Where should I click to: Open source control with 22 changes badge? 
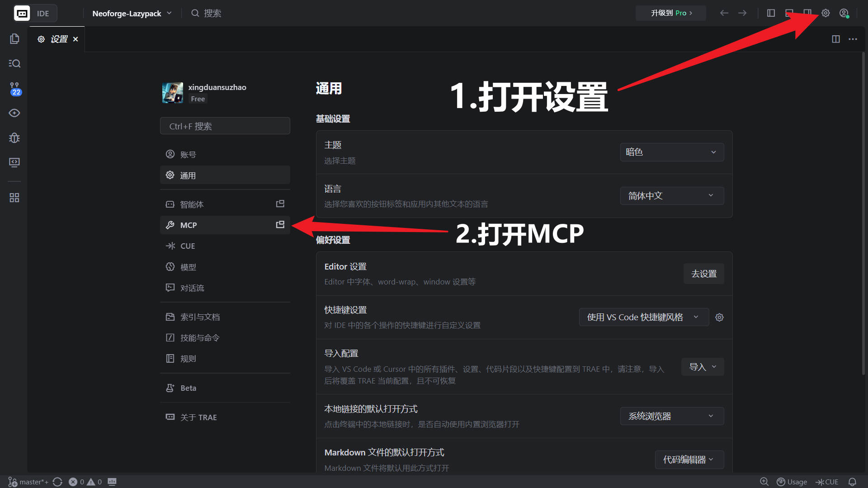point(15,89)
